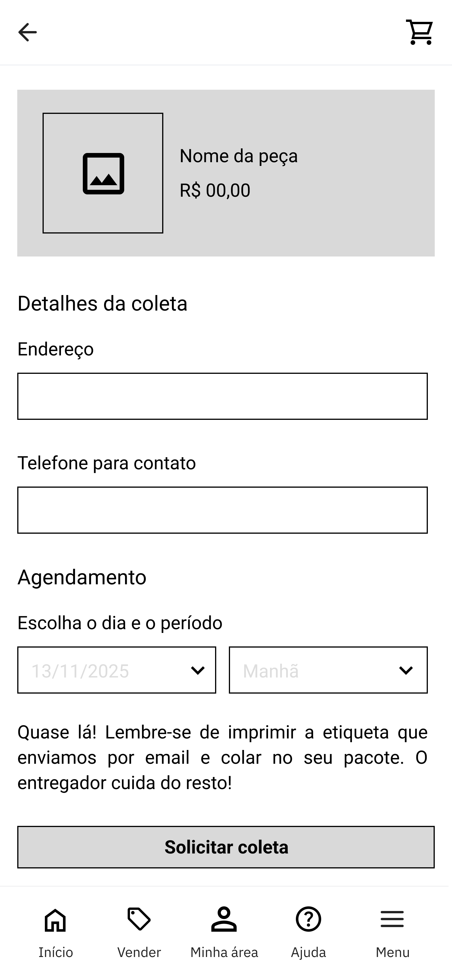Tap the back arrow icon

point(27,32)
